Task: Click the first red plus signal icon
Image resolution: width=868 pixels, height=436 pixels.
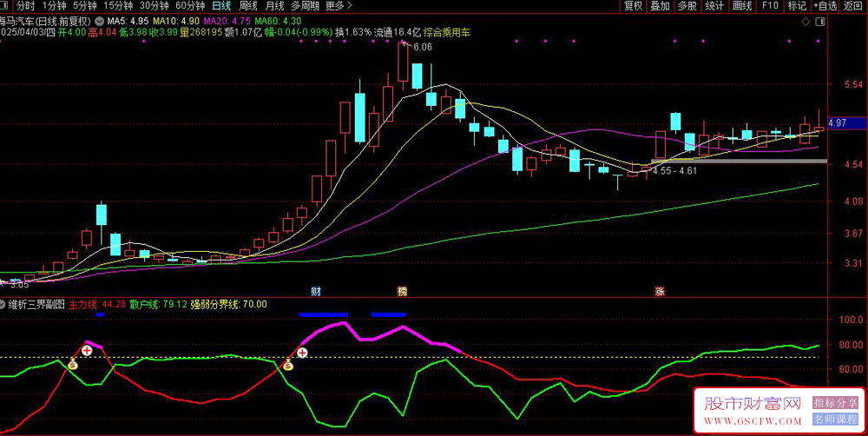Action: (x=87, y=350)
